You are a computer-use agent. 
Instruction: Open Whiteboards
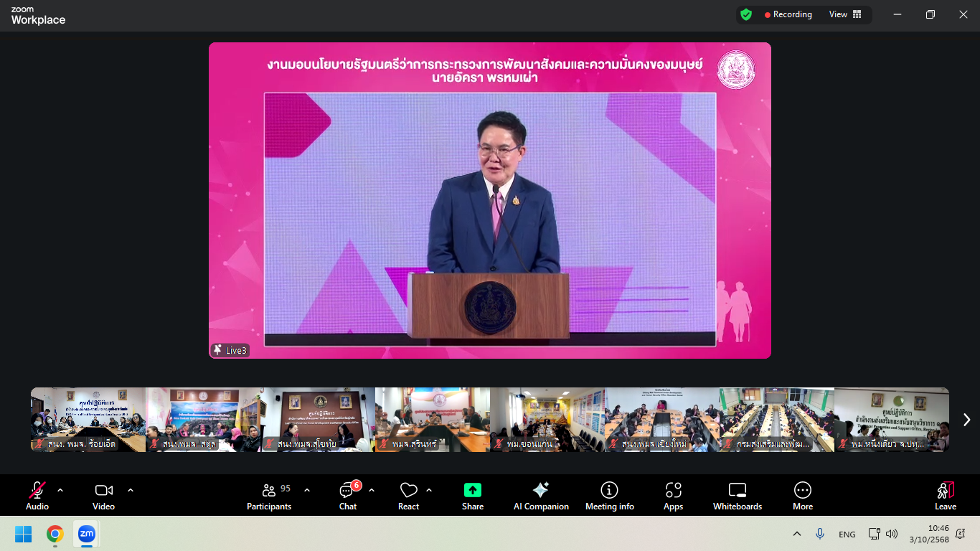click(x=738, y=494)
